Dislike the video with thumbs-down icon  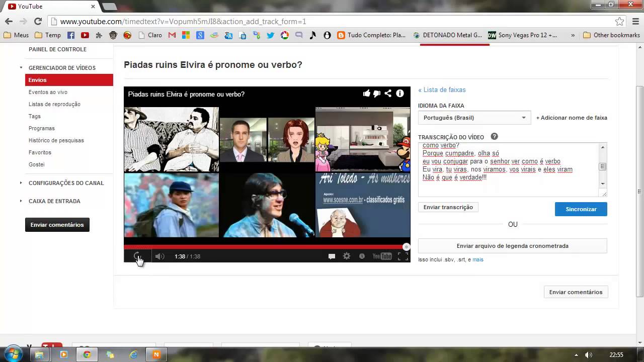coord(377,94)
